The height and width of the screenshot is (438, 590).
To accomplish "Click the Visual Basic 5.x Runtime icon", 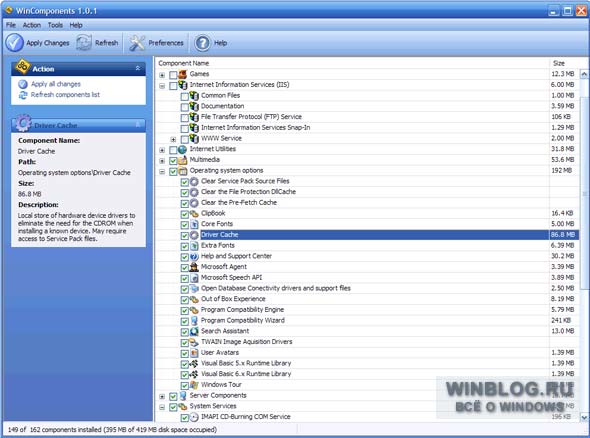I will [194, 363].
